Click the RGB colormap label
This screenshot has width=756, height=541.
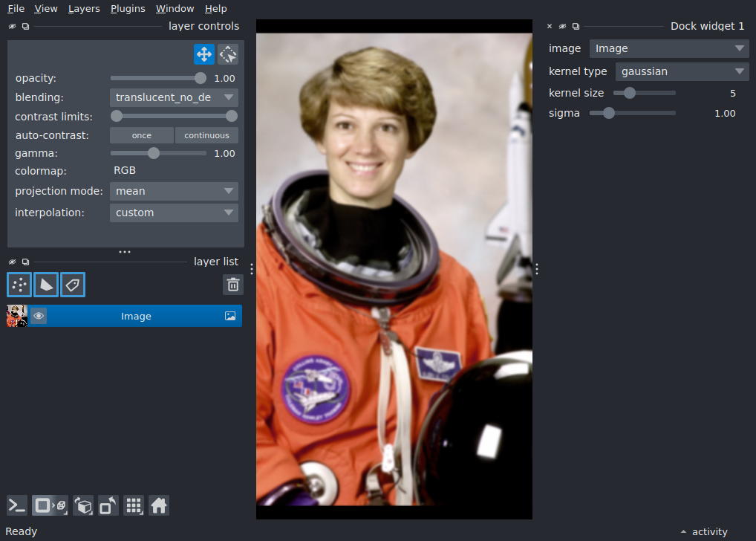pos(125,170)
